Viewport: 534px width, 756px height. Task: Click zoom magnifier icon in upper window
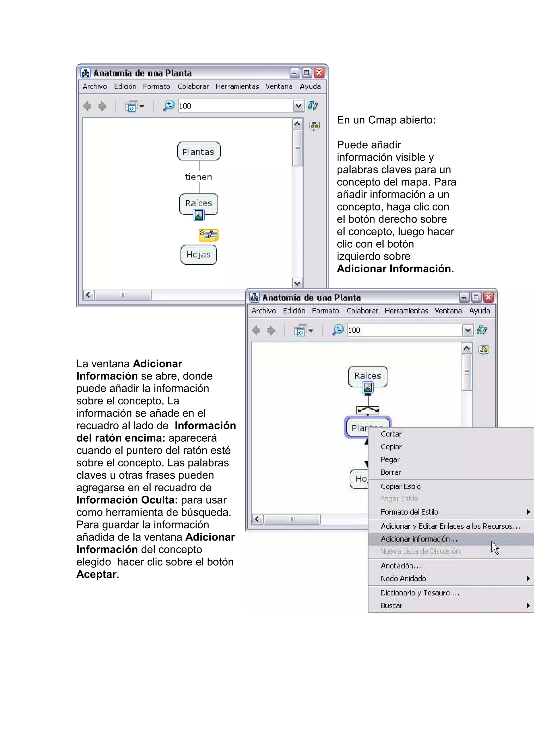tap(169, 106)
